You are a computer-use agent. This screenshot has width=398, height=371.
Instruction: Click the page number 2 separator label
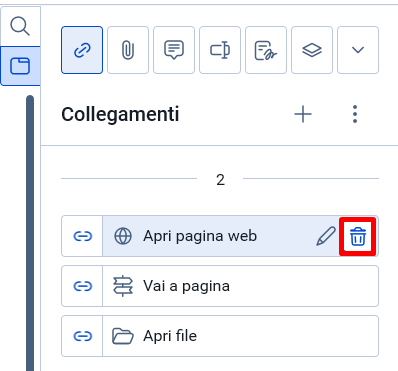pos(220,180)
